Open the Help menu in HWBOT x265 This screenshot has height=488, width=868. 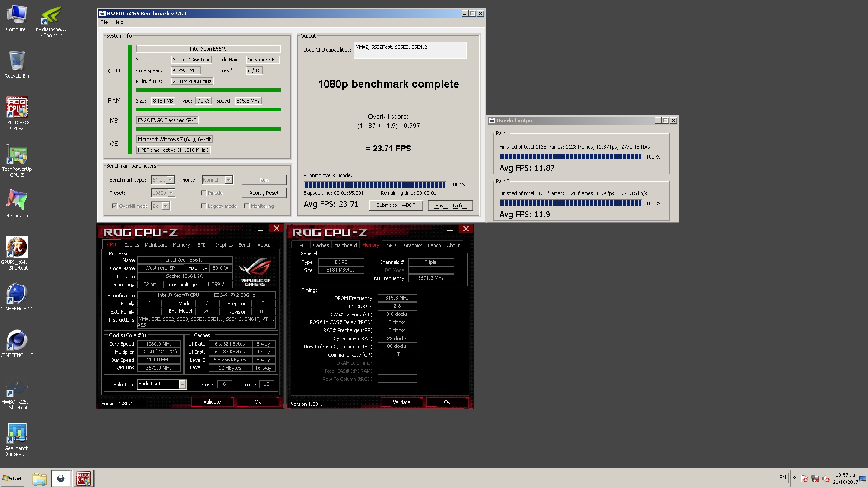click(118, 22)
